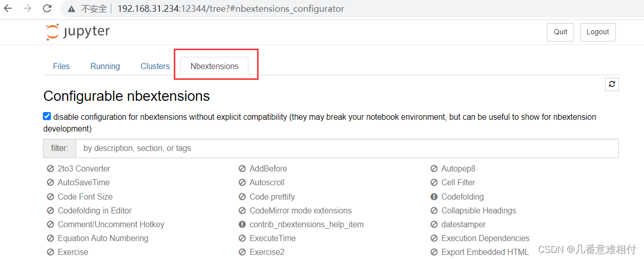Image resolution: width=644 pixels, height=259 pixels.
Task: Click the browser back arrow
Action: coord(8,9)
